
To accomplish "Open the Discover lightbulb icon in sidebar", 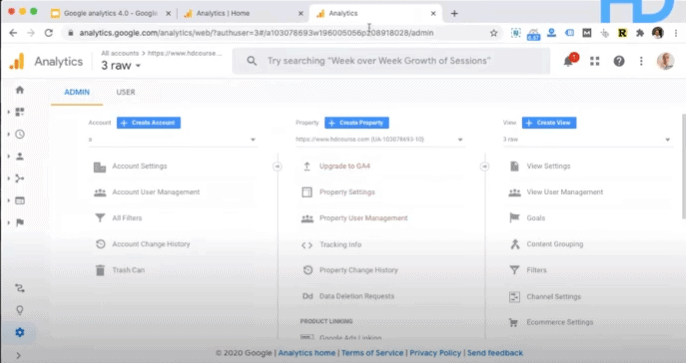I will (20, 310).
